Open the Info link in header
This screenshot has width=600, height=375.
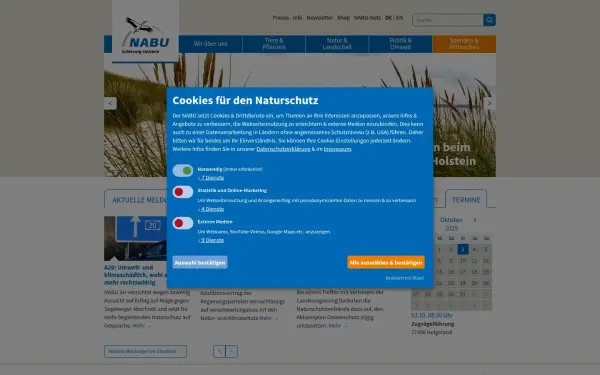click(x=297, y=18)
